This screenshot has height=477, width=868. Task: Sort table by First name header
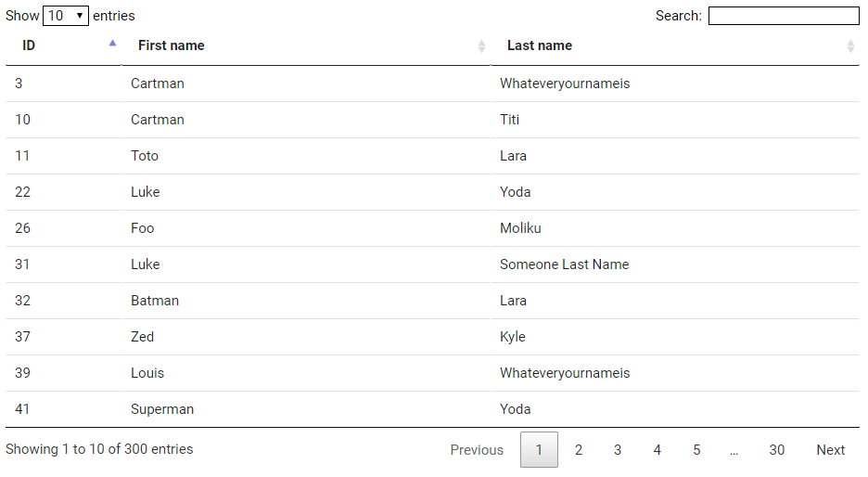click(172, 45)
